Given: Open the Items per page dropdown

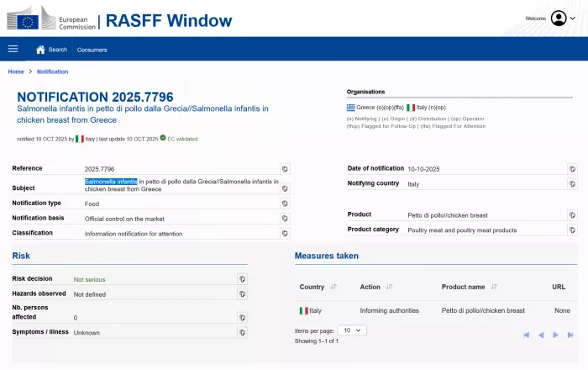Looking at the screenshot, I should [x=352, y=330].
